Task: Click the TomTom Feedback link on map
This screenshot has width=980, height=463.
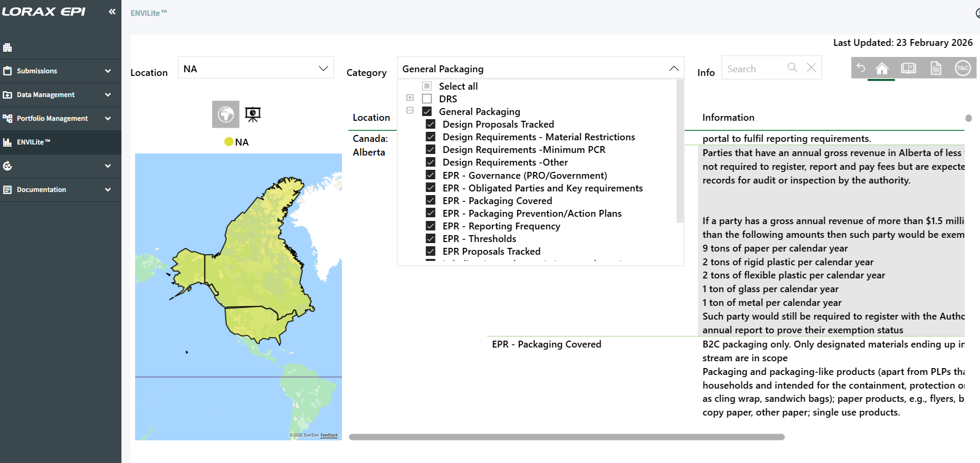Action: 329,435
